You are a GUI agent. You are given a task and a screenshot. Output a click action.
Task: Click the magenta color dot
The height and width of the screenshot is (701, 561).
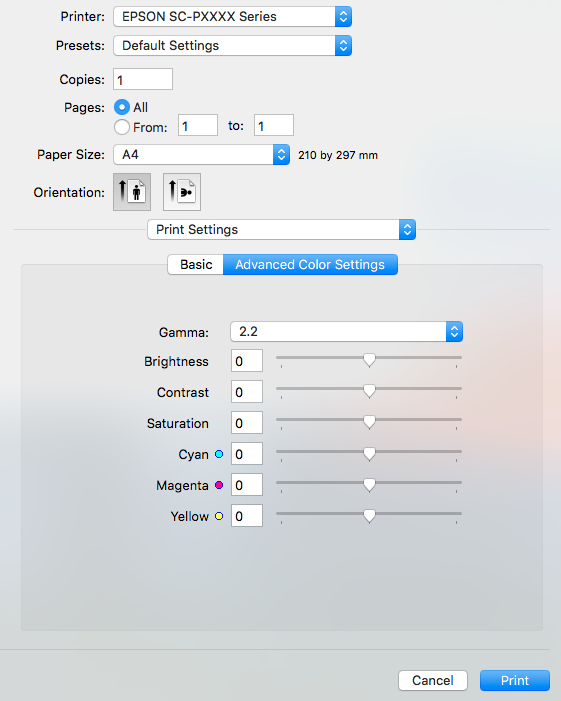[219, 485]
